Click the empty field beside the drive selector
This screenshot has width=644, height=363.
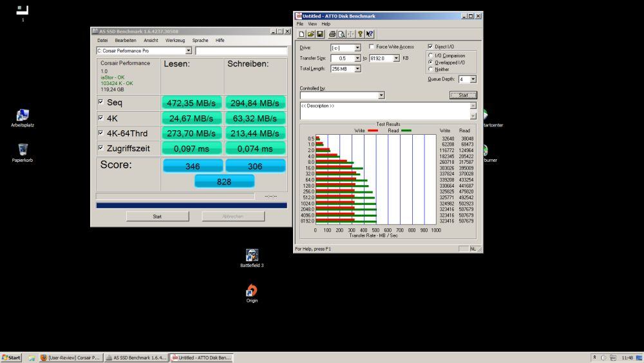tap(241, 50)
